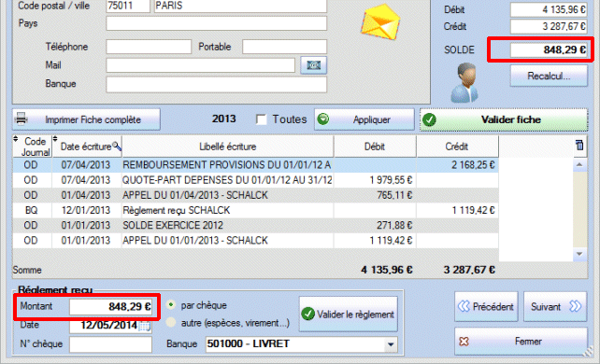600x364 pixels.
Task: Click the BQ journal code cell
Action: coord(31,210)
